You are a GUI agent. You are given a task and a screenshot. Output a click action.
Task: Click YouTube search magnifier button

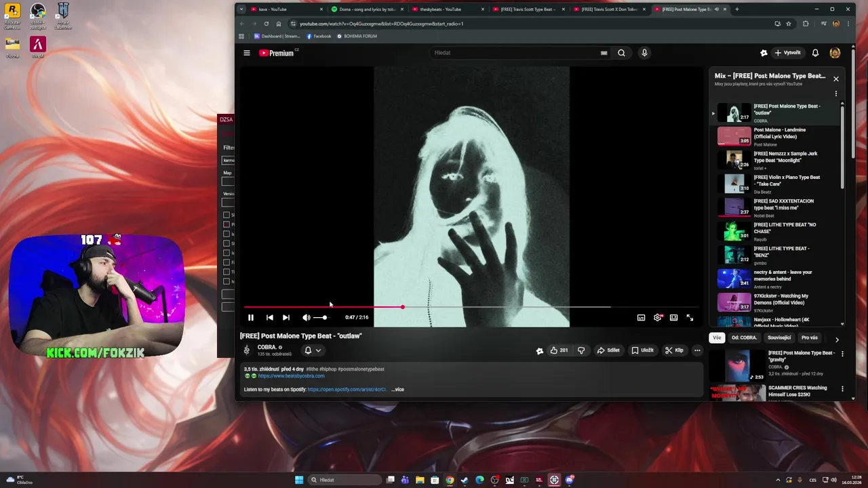[x=621, y=53]
